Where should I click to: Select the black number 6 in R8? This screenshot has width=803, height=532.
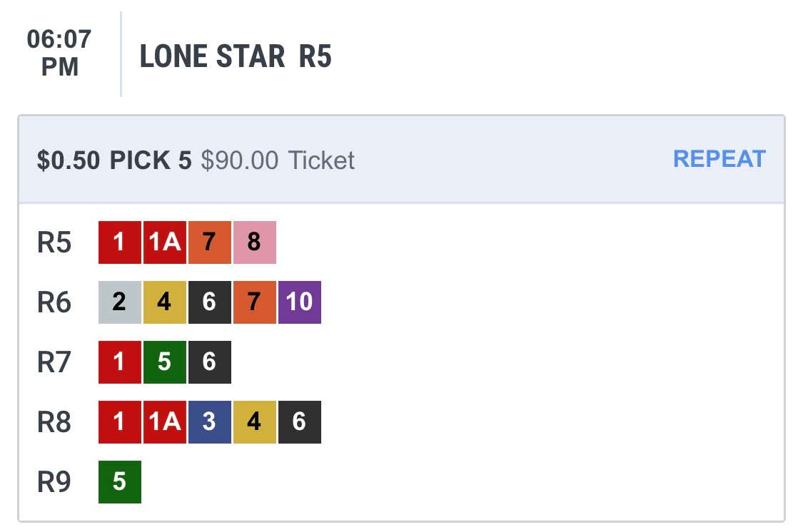pyautogui.click(x=300, y=422)
